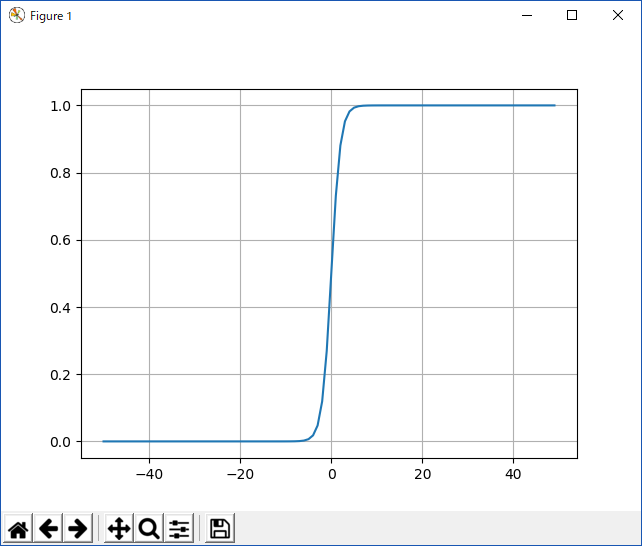Click the x-axis tick label "20"
The height and width of the screenshot is (546, 642).
[x=422, y=474]
